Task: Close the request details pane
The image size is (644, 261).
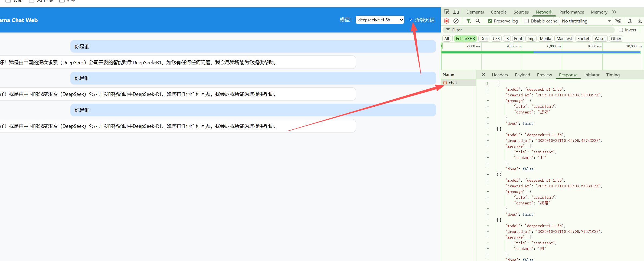Action: 483,75
